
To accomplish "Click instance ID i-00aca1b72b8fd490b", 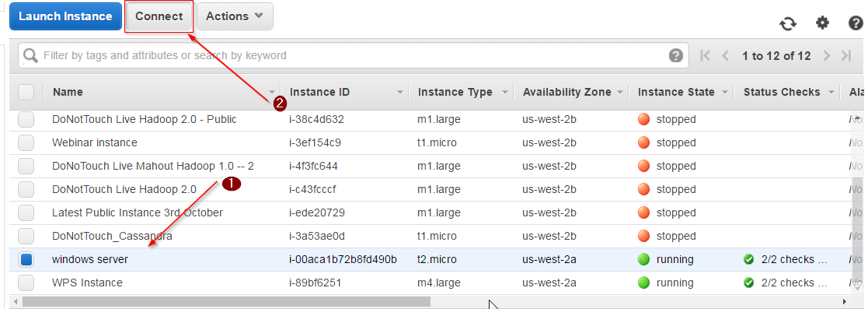I will coord(343,259).
